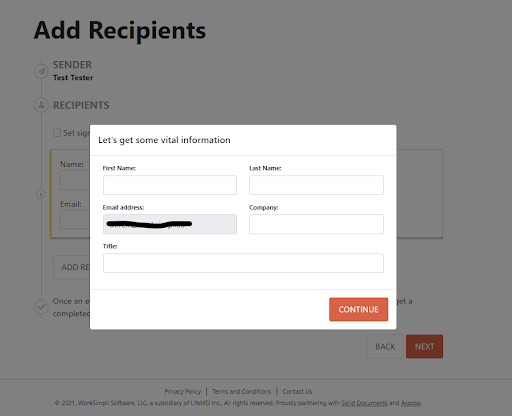
Task: Open the Privacy Policy link
Action: (183, 391)
